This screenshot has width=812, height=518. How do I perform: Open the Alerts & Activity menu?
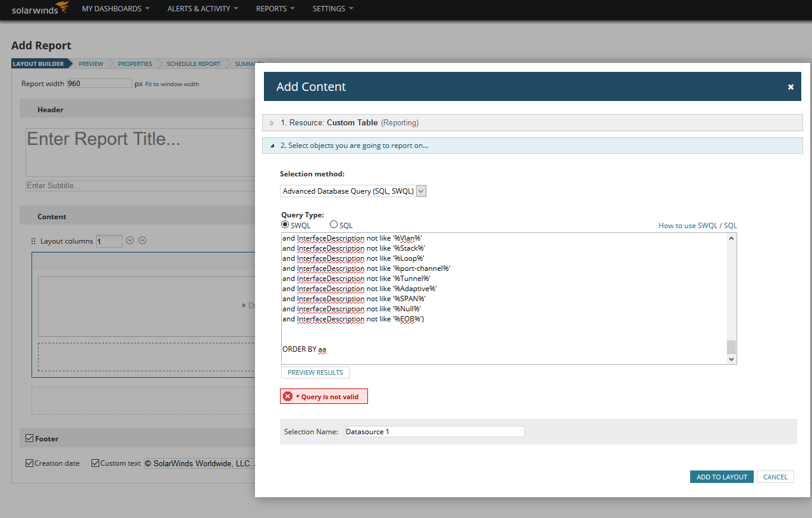point(203,9)
